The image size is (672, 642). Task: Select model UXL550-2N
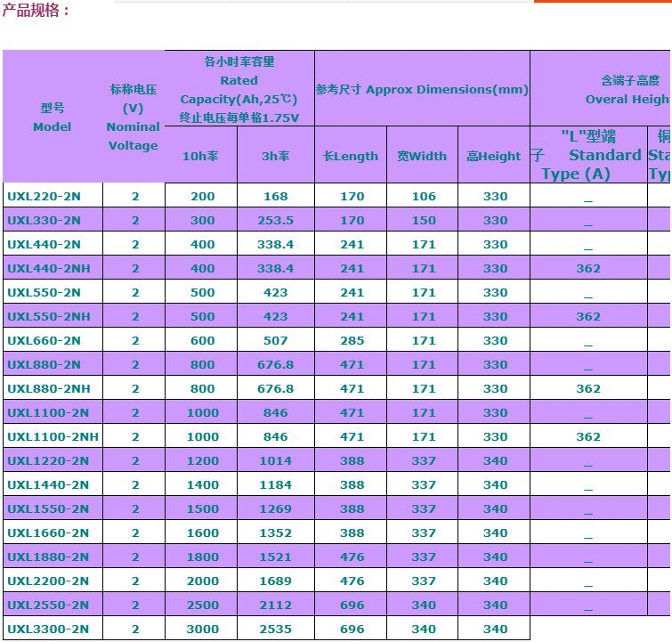(45, 292)
